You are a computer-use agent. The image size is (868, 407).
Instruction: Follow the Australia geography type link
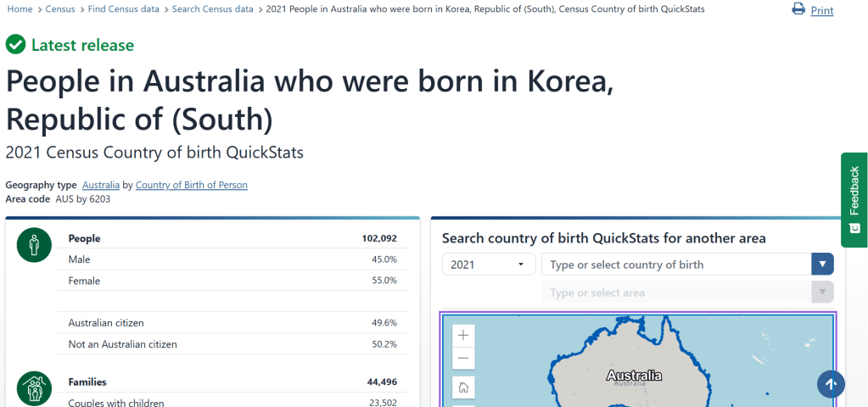(101, 185)
